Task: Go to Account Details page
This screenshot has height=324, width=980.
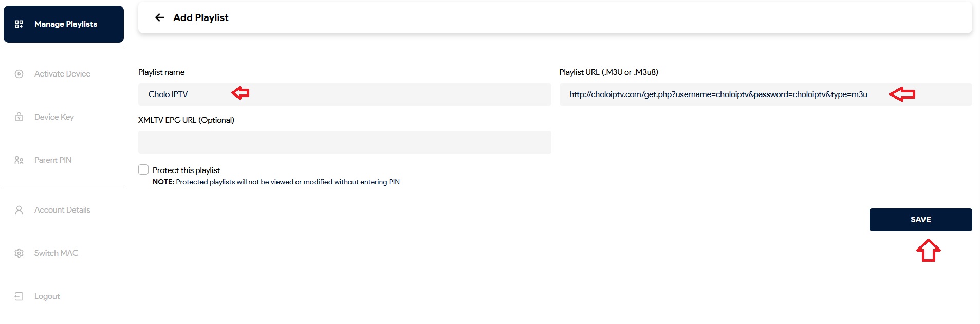Action: (x=62, y=210)
